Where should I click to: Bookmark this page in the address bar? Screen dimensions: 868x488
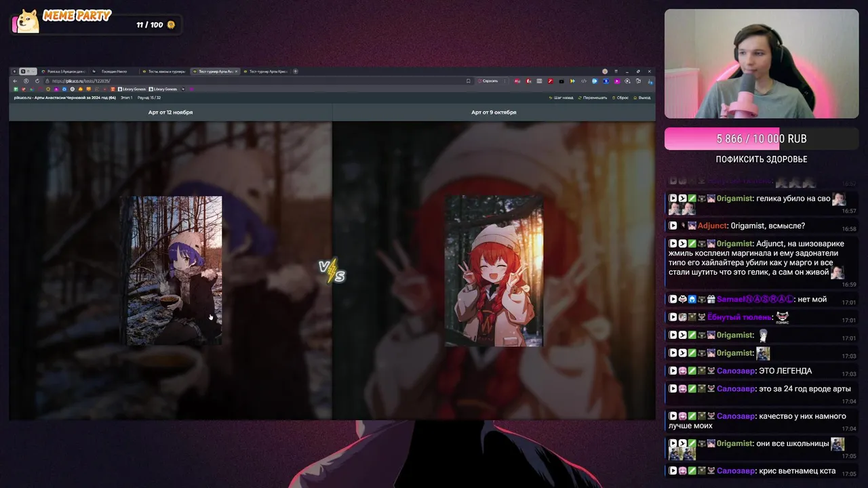[x=469, y=81]
